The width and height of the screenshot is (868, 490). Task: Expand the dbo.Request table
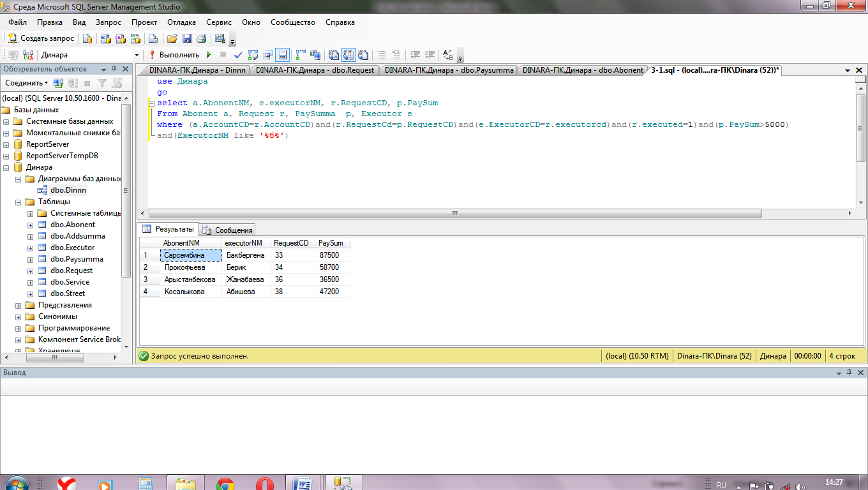tap(30, 271)
